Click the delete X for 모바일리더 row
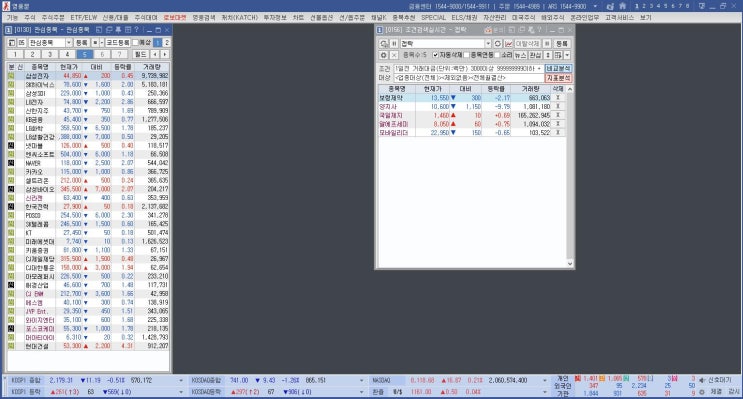The image size is (743, 399). 558,133
